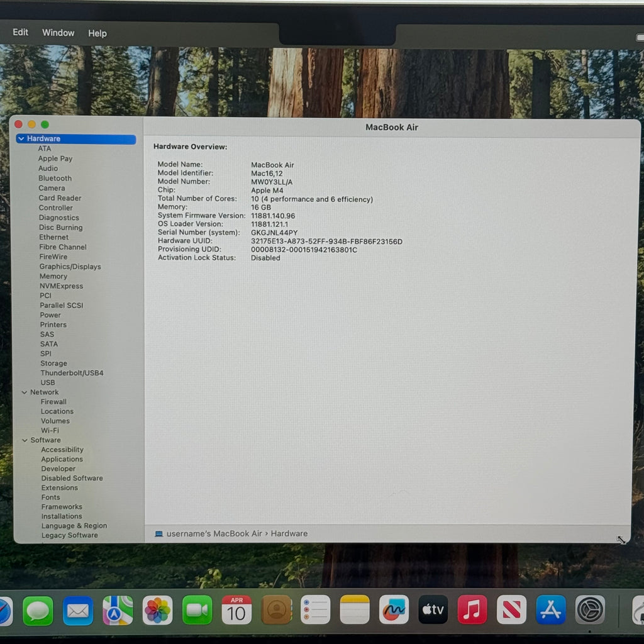644x644 pixels.
Task: Select Fibre Channel in sidebar
Action: (x=63, y=247)
